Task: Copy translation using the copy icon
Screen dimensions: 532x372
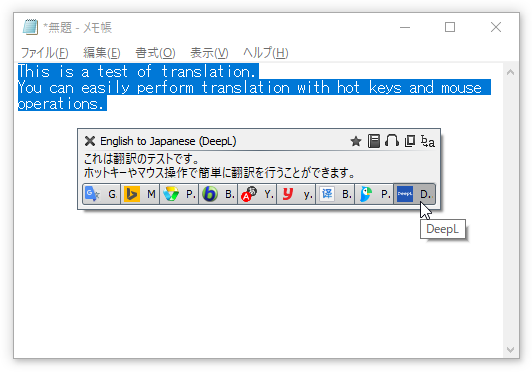Action: click(410, 141)
